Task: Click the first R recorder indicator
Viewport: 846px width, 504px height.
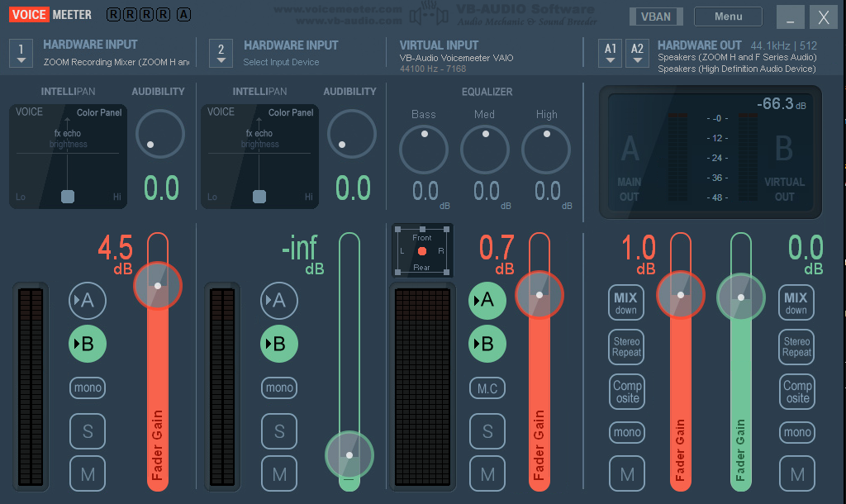Action: (113, 15)
